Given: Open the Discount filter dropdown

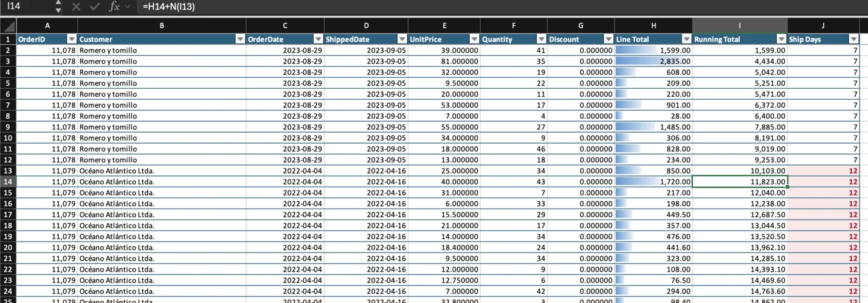Looking at the screenshot, I should [608, 40].
